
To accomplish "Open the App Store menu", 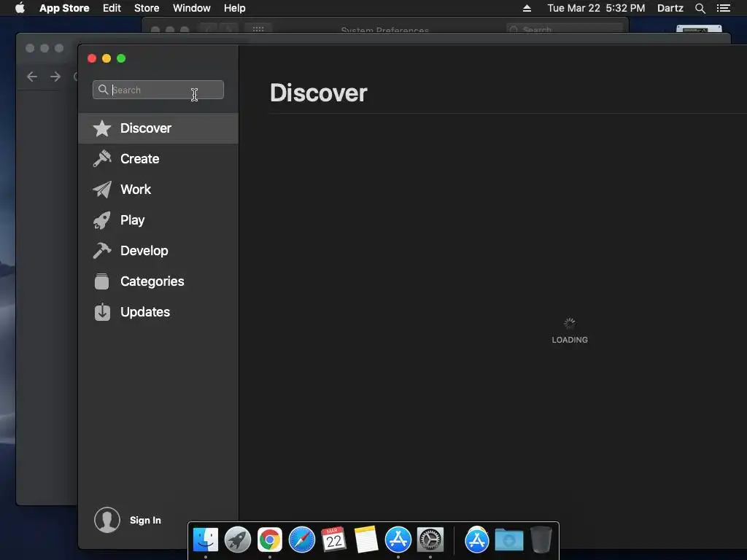I will tap(64, 8).
